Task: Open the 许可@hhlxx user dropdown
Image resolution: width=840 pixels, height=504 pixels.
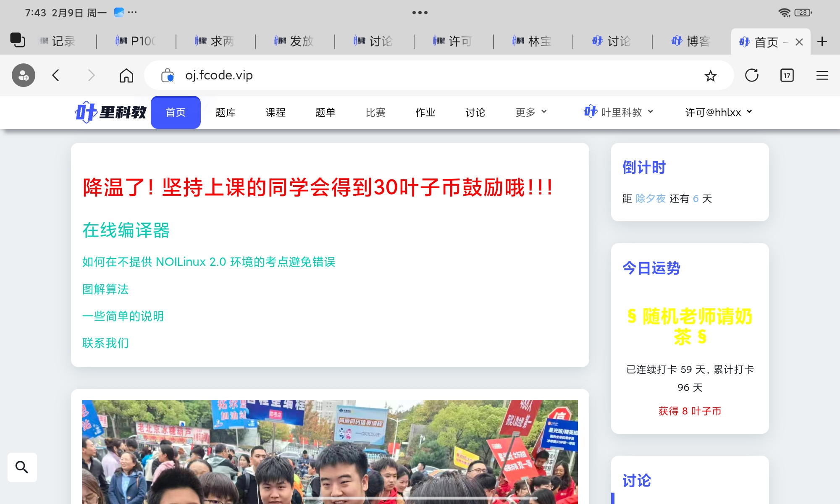Action: [718, 112]
